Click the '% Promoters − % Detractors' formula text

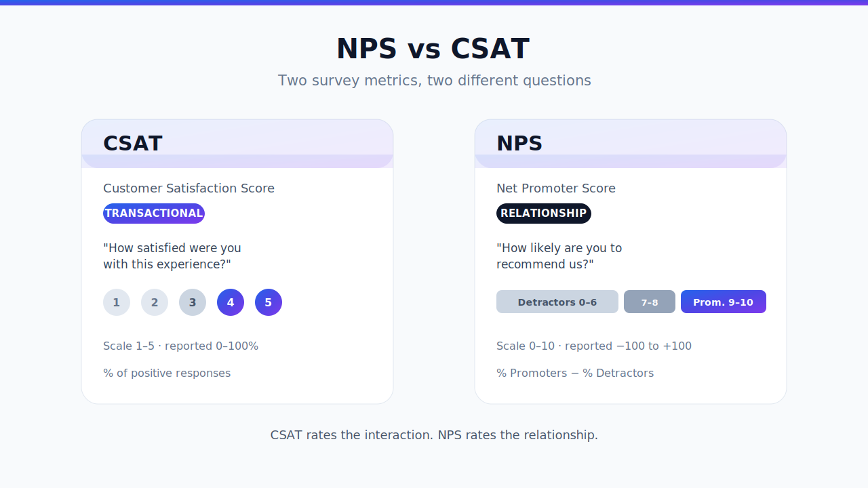pyautogui.click(x=575, y=373)
